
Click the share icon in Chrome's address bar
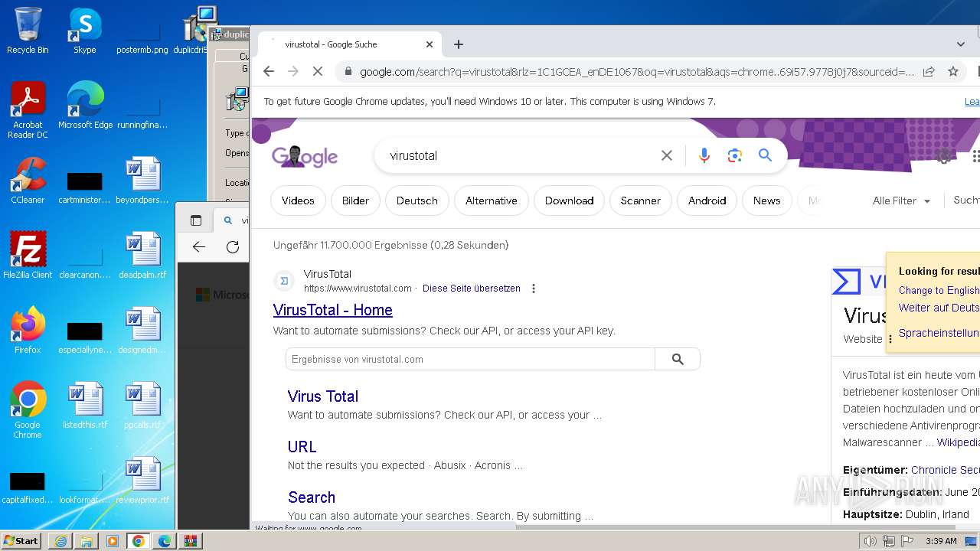pos(929,71)
